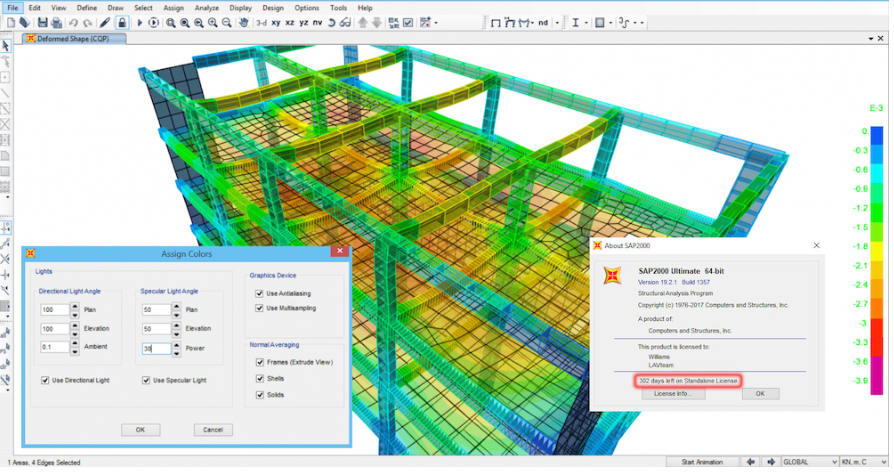Click OK in About SAP2000 dialog
Viewport: 894px width, 472px height.
760,393
